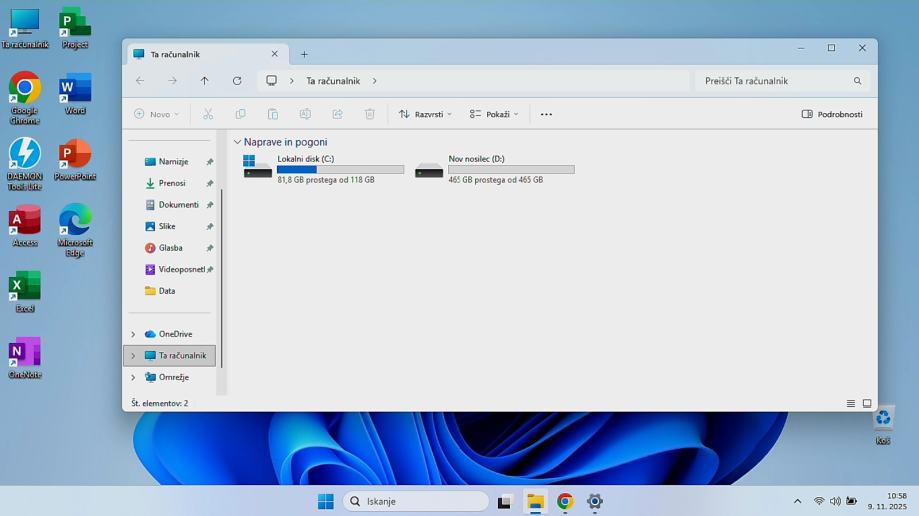
Task: Click the Settings gear in taskbar
Action: [x=595, y=501]
